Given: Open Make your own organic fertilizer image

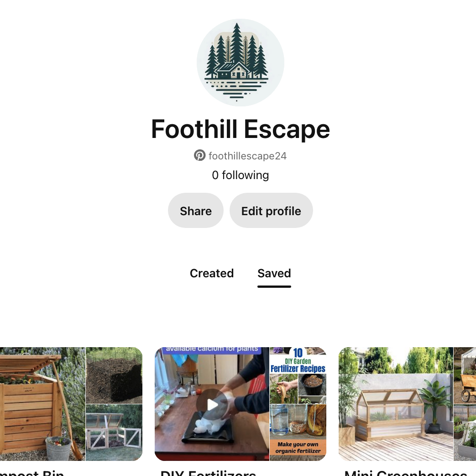Looking at the screenshot, I should coord(298,433).
